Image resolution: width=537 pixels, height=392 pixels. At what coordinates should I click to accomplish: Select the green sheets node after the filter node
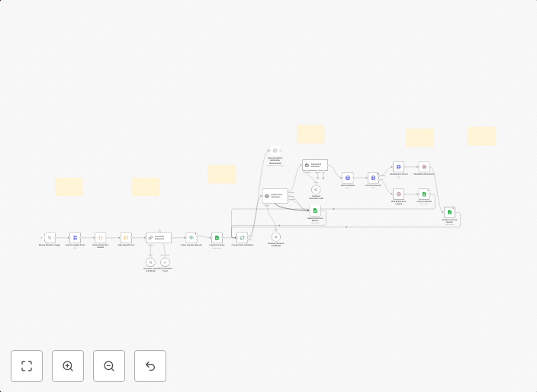coord(217,238)
